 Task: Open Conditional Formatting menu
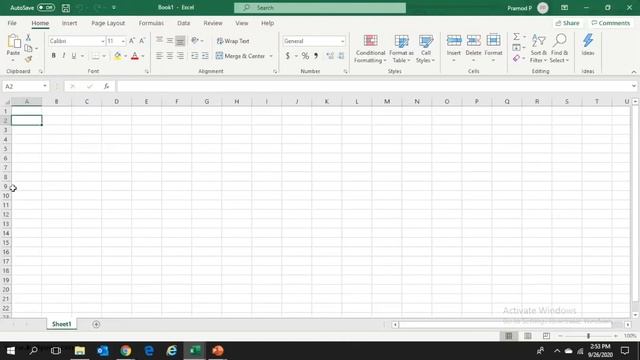[370, 48]
